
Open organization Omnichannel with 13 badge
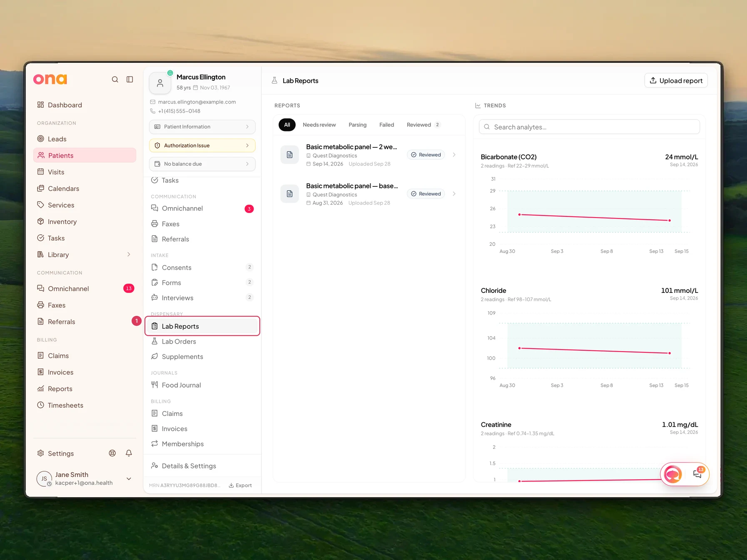(x=85, y=288)
